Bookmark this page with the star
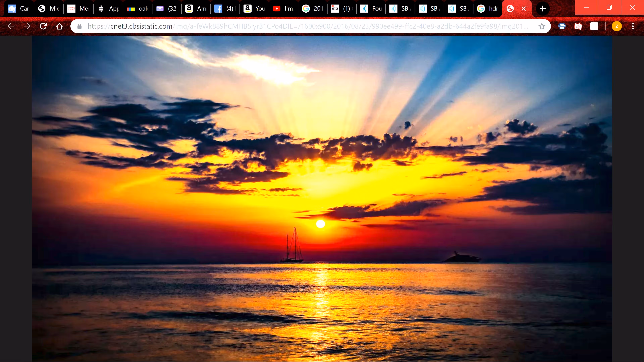Screen dimensions: 644x362 (542, 26)
